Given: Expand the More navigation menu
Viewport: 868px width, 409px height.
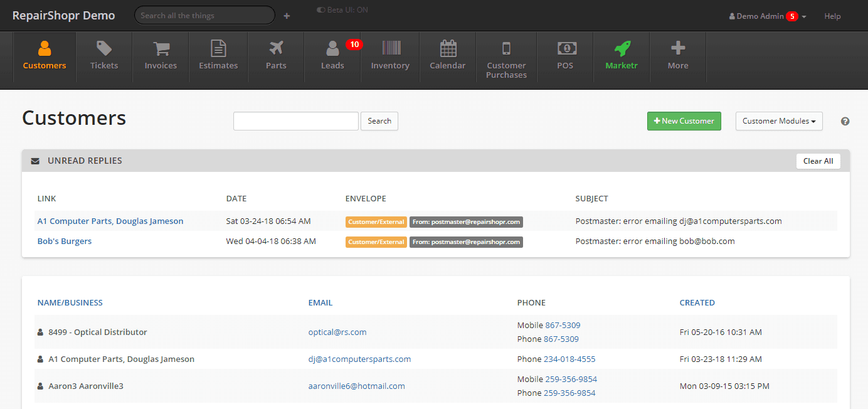Looking at the screenshot, I should tap(678, 55).
